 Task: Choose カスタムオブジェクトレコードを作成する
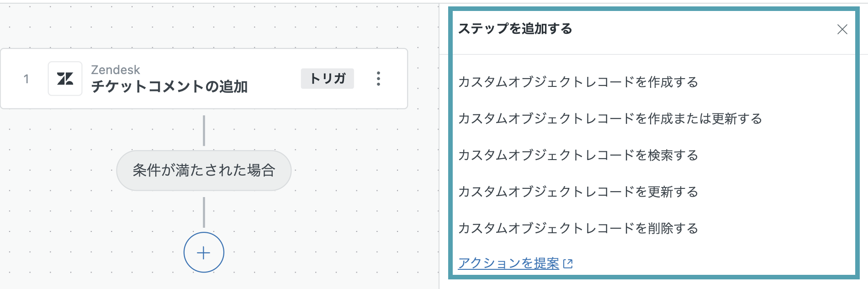578,82
